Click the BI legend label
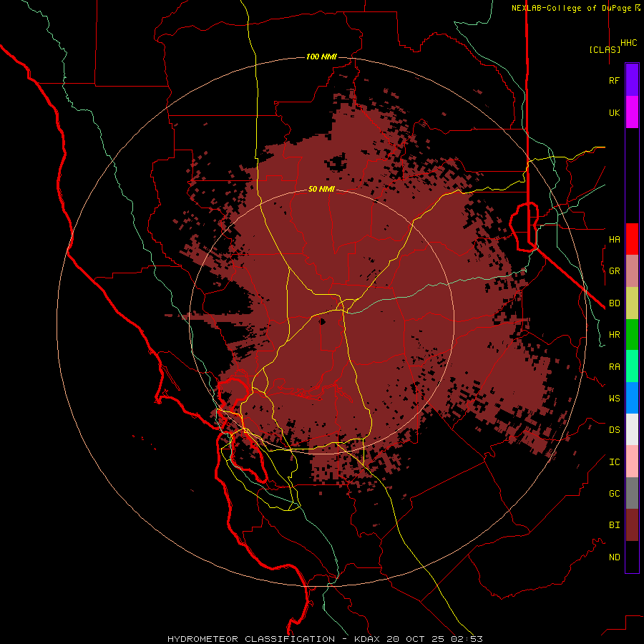Image resolution: width=644 pixels, height=644 pixels. (x=615, y=525)
